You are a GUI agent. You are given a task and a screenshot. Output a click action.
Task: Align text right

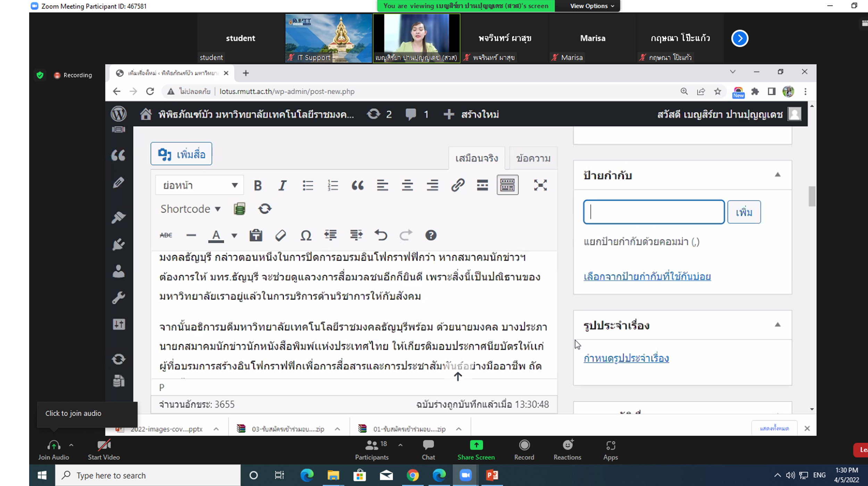[432, 185]
